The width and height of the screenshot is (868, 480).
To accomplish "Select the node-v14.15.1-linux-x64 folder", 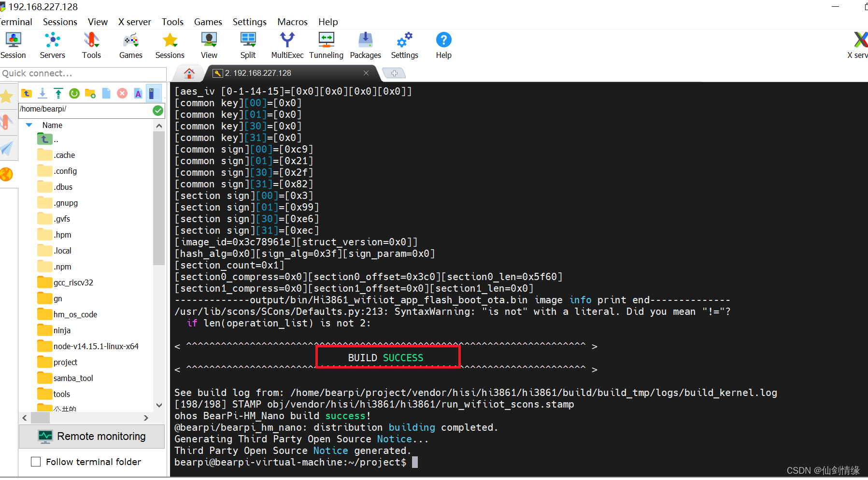I will pyautogui.click(x=88, y=346).
